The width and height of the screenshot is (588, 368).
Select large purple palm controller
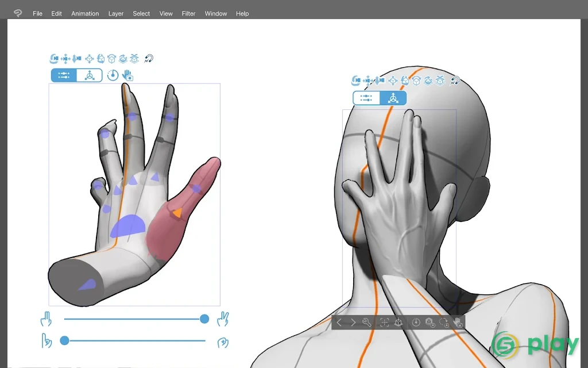tap(127, 226)
